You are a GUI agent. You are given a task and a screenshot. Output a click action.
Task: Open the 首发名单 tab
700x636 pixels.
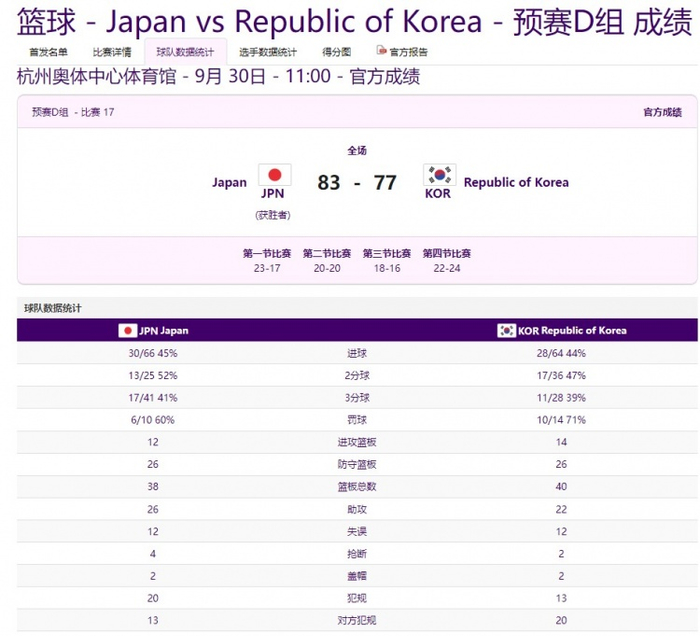49,52
